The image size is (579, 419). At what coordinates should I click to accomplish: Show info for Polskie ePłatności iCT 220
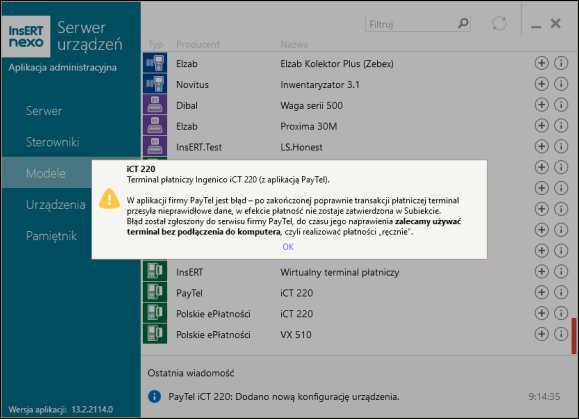point(561,313)
